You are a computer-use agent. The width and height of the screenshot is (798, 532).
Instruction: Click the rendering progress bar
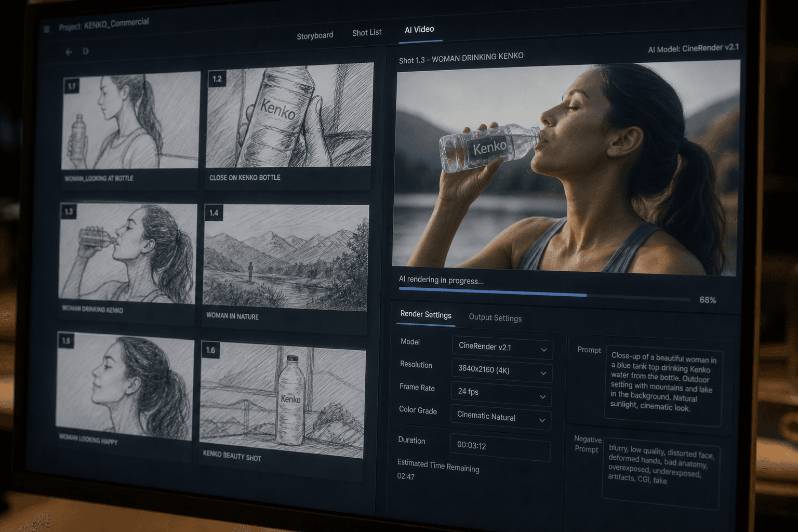point(545,296)
